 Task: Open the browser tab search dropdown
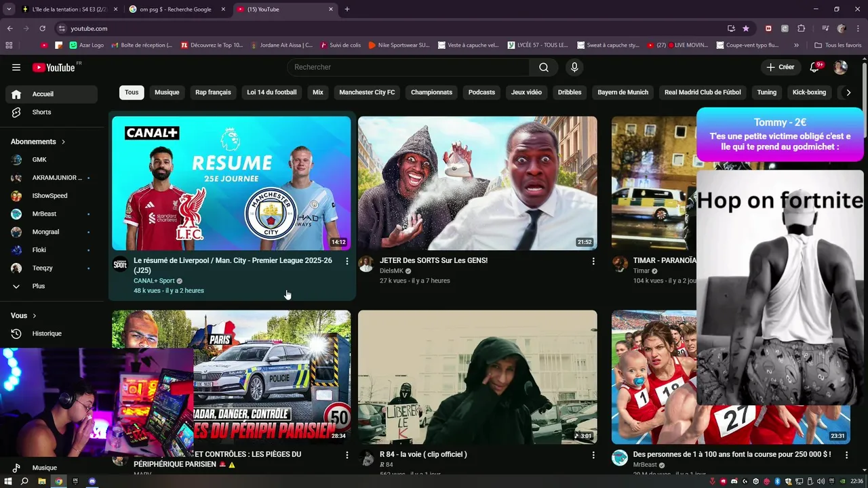(x=9, y=9)
